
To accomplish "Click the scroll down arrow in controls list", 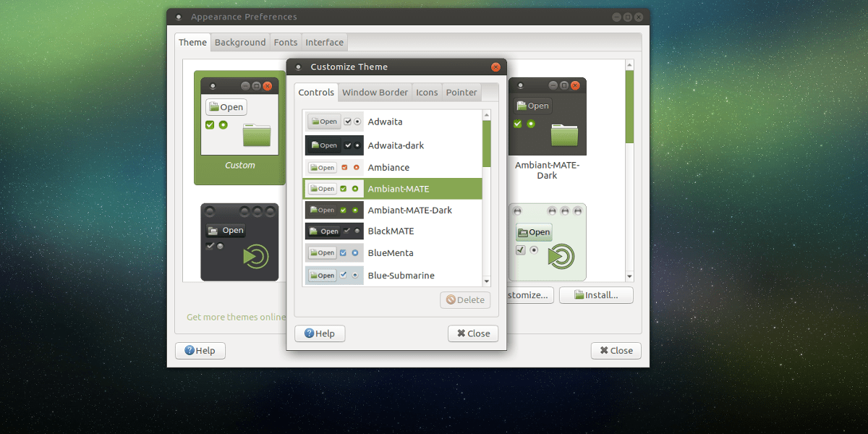I will (487, 281).
